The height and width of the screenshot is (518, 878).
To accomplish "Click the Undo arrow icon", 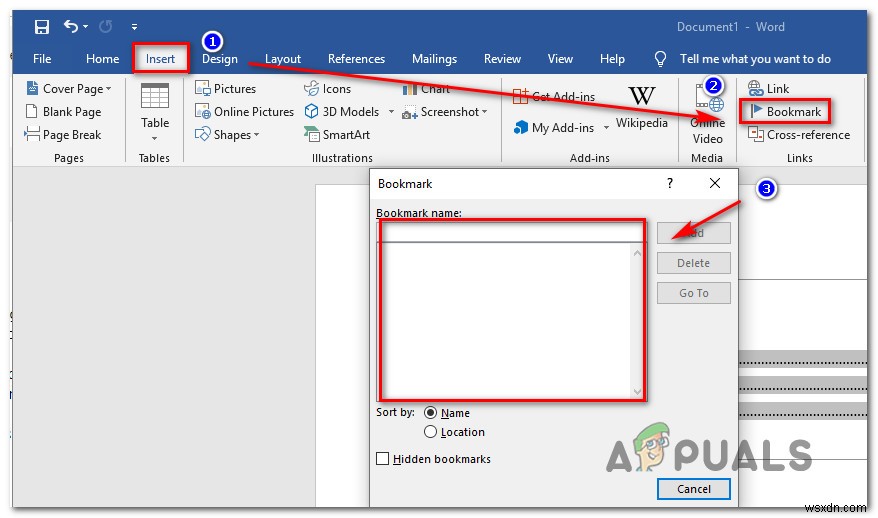I will click(x=71, y=26).
